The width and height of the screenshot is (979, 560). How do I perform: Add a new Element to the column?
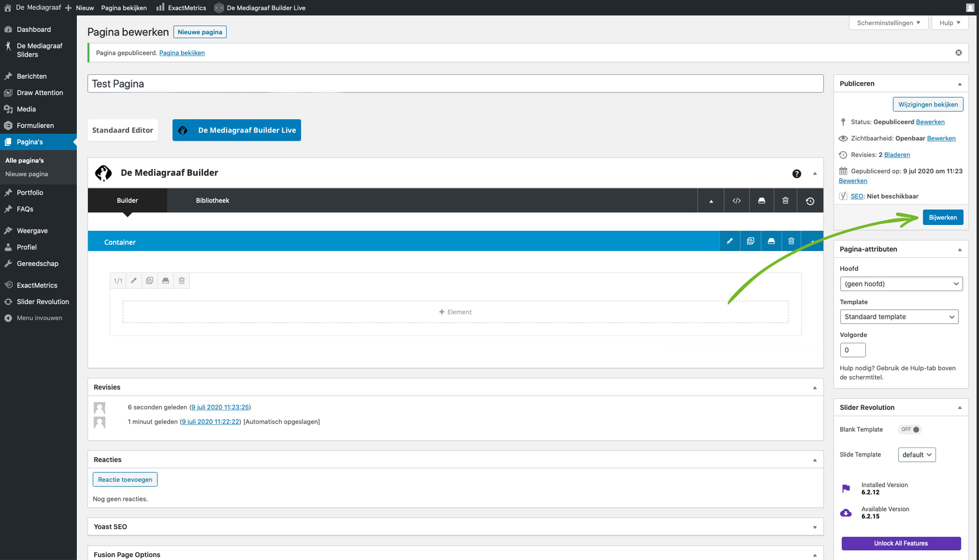coord(455,312)
